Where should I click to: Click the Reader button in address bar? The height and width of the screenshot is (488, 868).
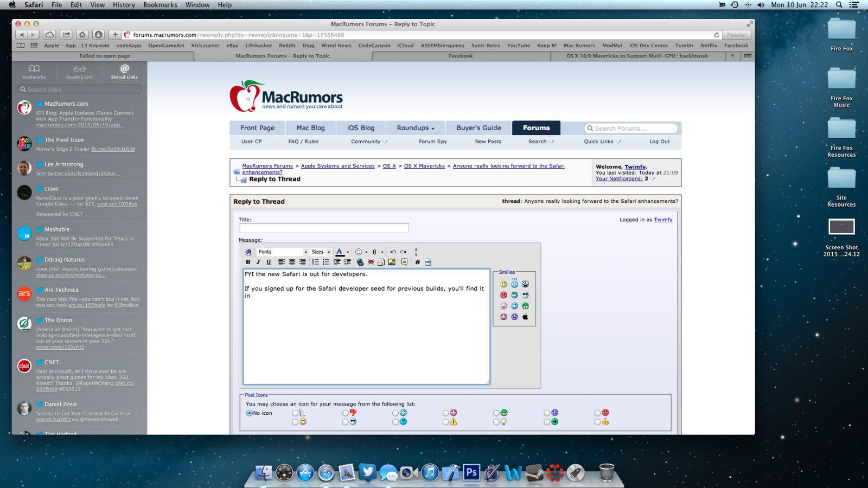pos(736,35)
